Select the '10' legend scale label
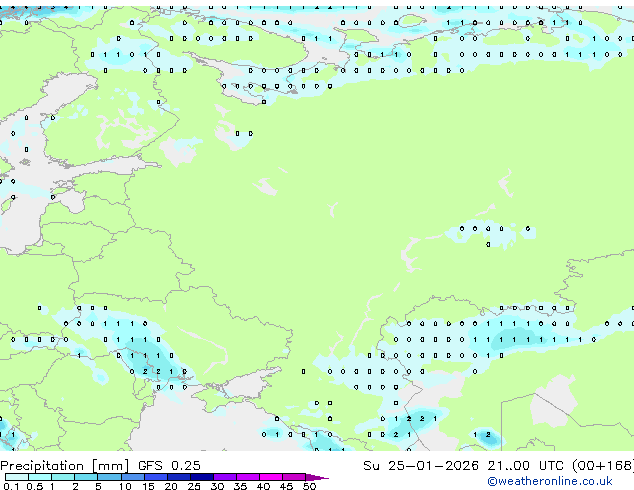 tap(125, 486)
